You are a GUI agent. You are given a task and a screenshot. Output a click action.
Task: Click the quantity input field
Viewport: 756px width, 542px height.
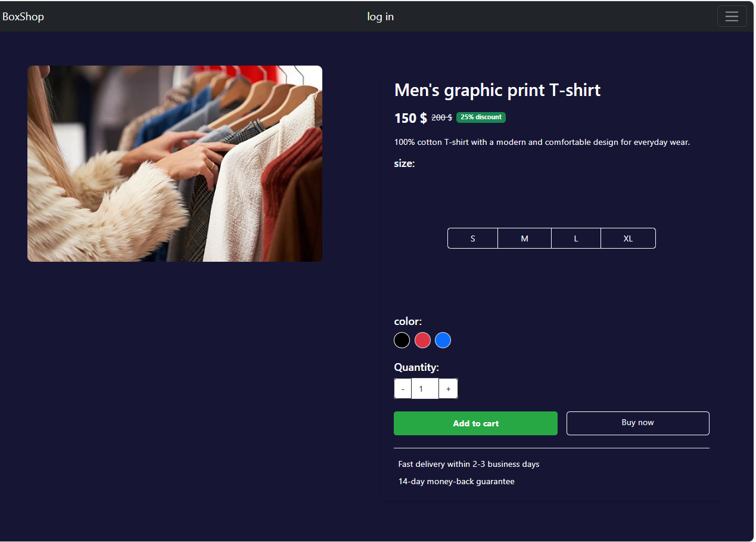tap(425, 389)
